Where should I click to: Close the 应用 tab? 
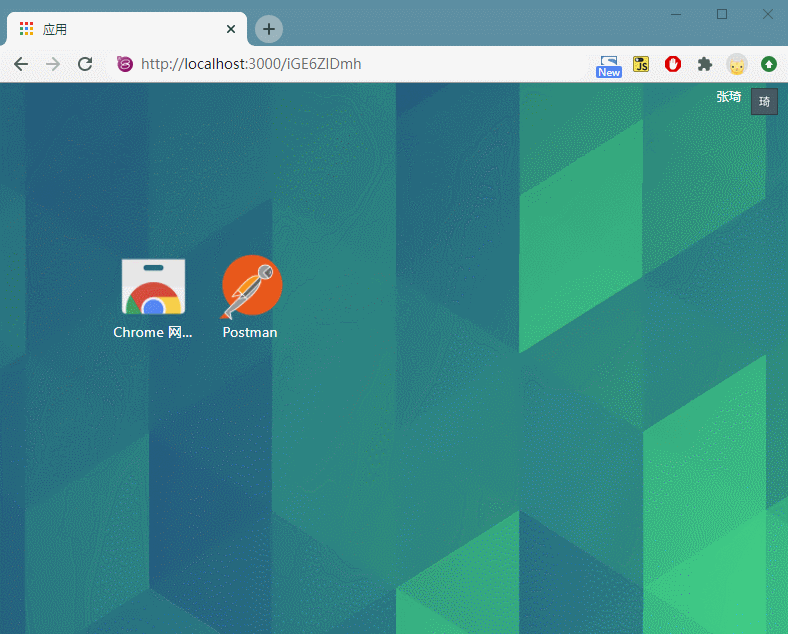(231, 29)
